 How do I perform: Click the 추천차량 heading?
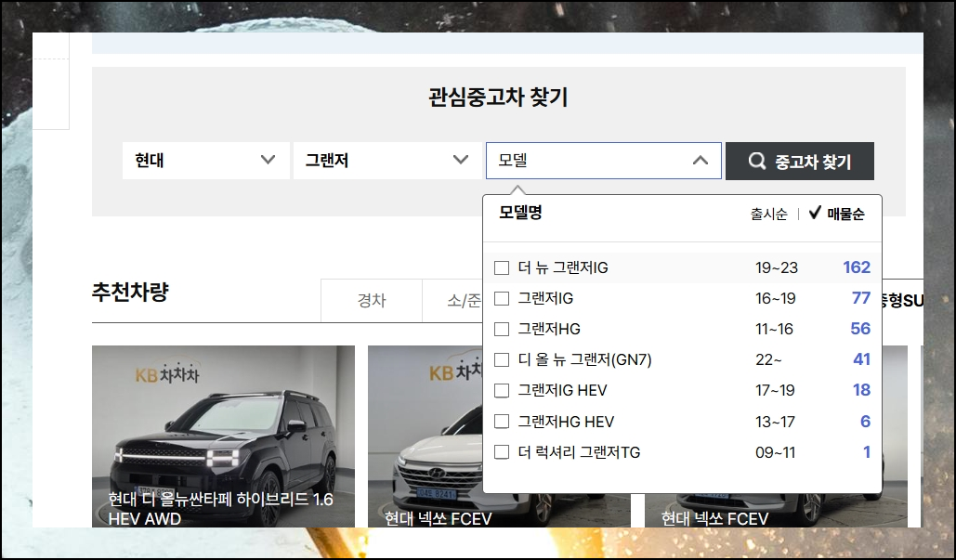(x=130, y=292)
